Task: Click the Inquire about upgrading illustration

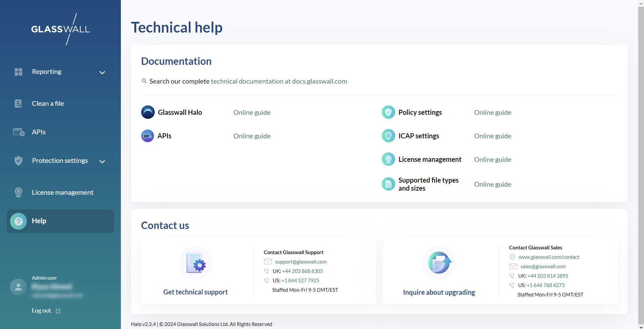Action: (439, 263)
